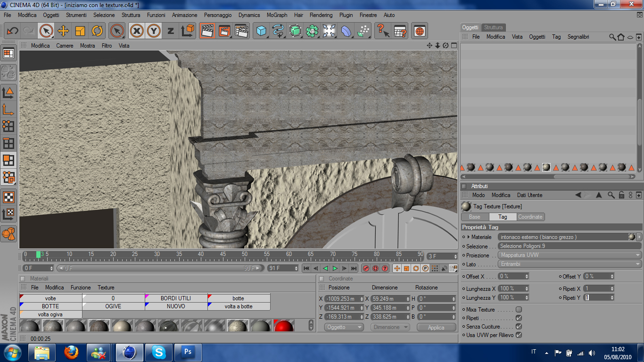Viewport: 644px width, 362px height.
Task: Open the Proiezione dropdown
Action: [x=570, y=255]
